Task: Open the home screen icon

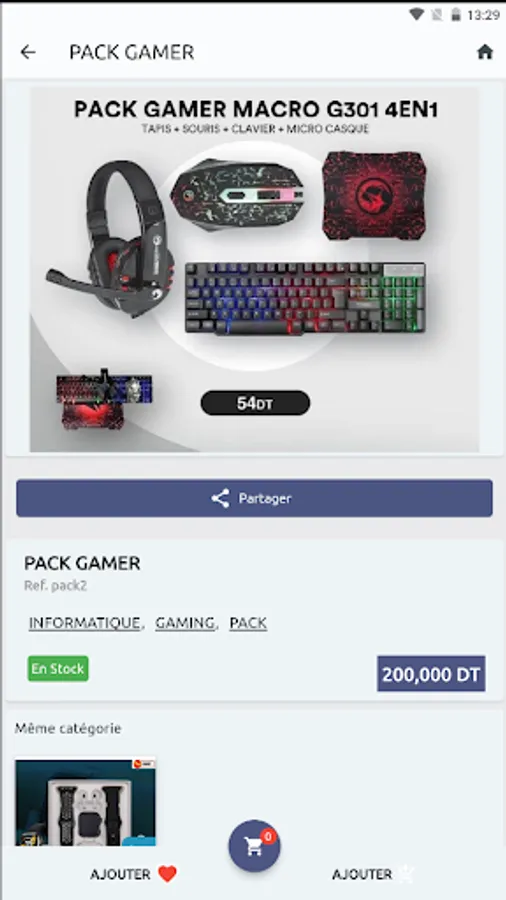Action: coord(485,52)
